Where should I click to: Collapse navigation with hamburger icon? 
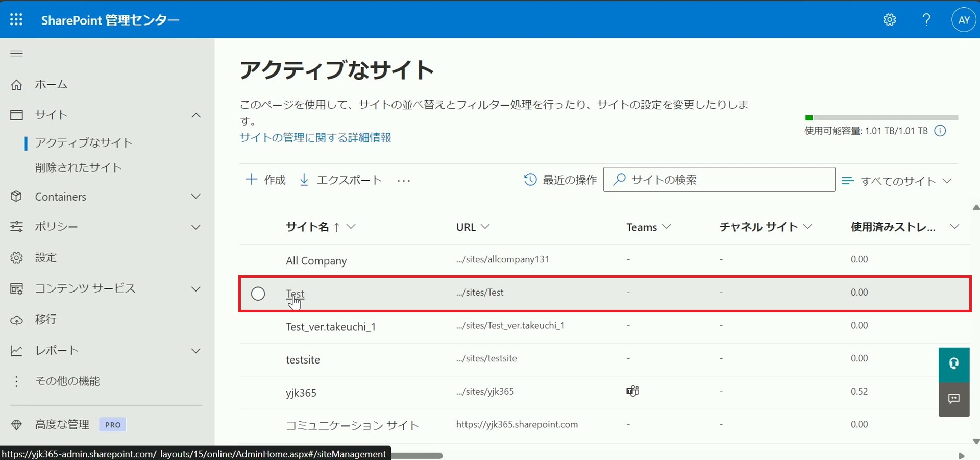coord(16,53)
